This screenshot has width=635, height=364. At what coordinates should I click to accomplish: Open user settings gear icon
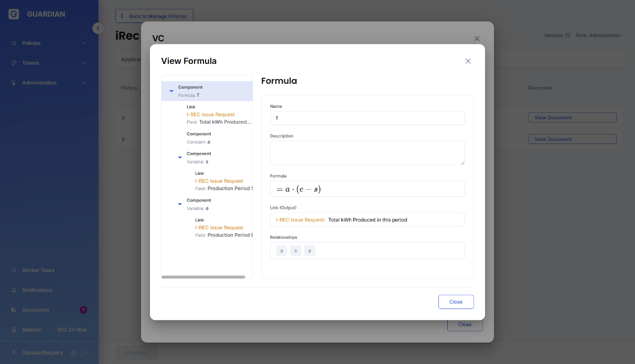click(x=74, y=352)
